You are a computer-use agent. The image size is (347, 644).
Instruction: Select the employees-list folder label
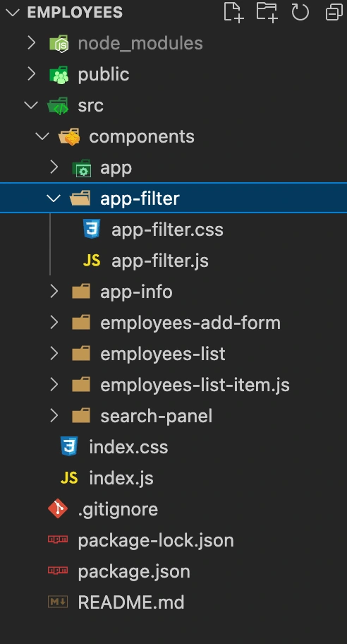click(x=163, y=354)
